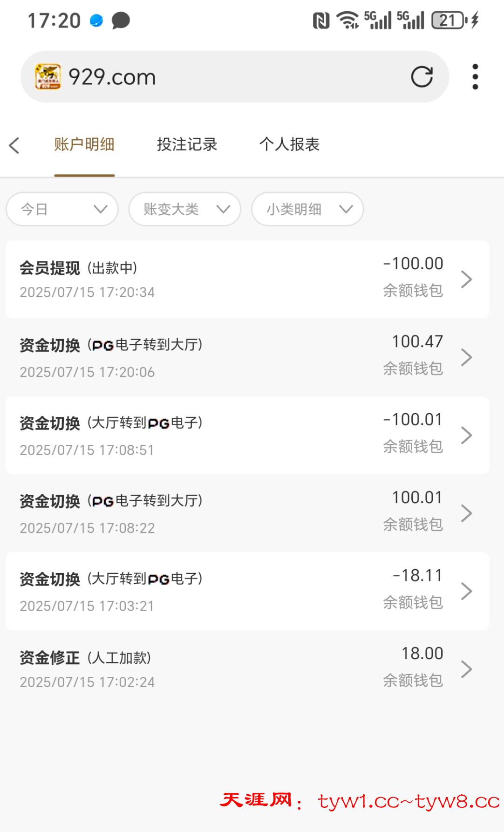Image resolution: width=504 pixels, height=832 pixels.
Task: Expand the 账变大类 dropdown
Action: [185, 209]
